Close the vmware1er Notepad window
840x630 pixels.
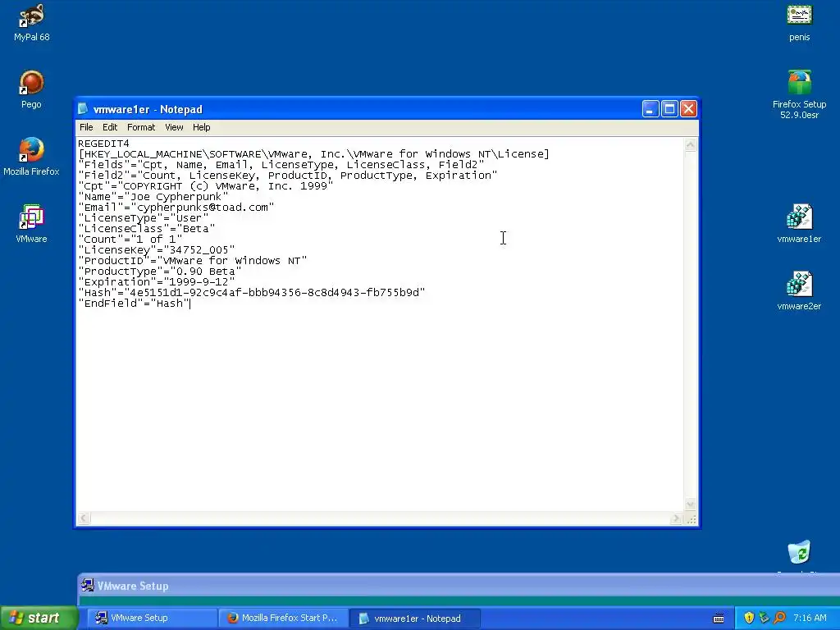coord(688,109)
